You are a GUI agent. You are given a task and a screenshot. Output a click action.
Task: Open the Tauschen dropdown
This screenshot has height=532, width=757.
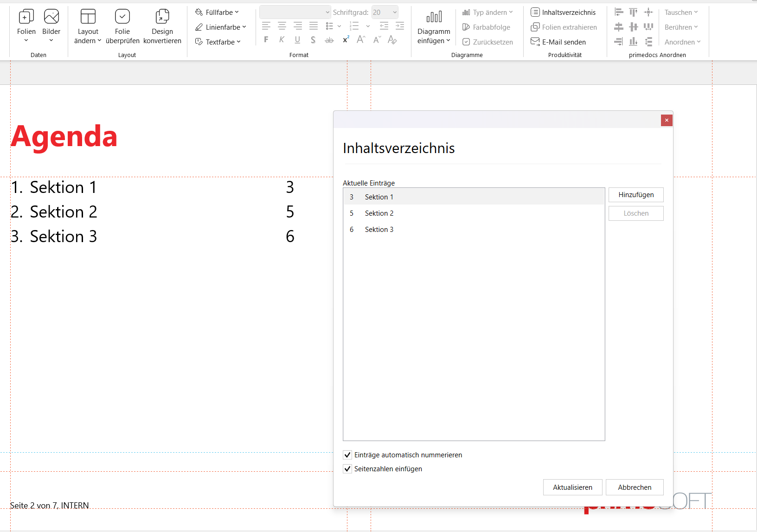coord(681,13)
